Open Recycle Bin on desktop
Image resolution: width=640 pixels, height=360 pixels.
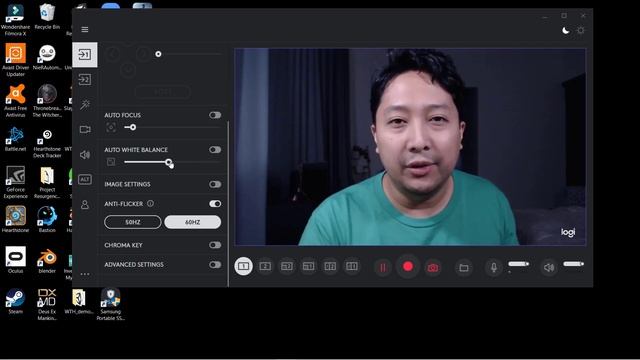(47, 17)
